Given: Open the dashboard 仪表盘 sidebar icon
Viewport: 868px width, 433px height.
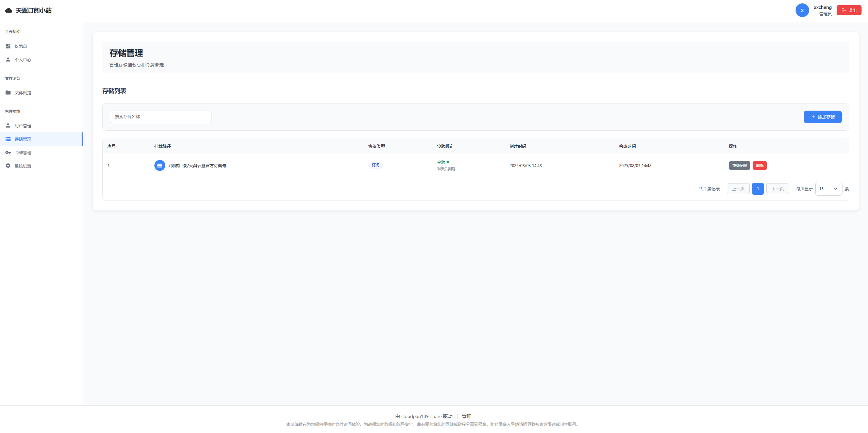Looking at the screenshot, I should pyautogui.click(x=8, y=46).
